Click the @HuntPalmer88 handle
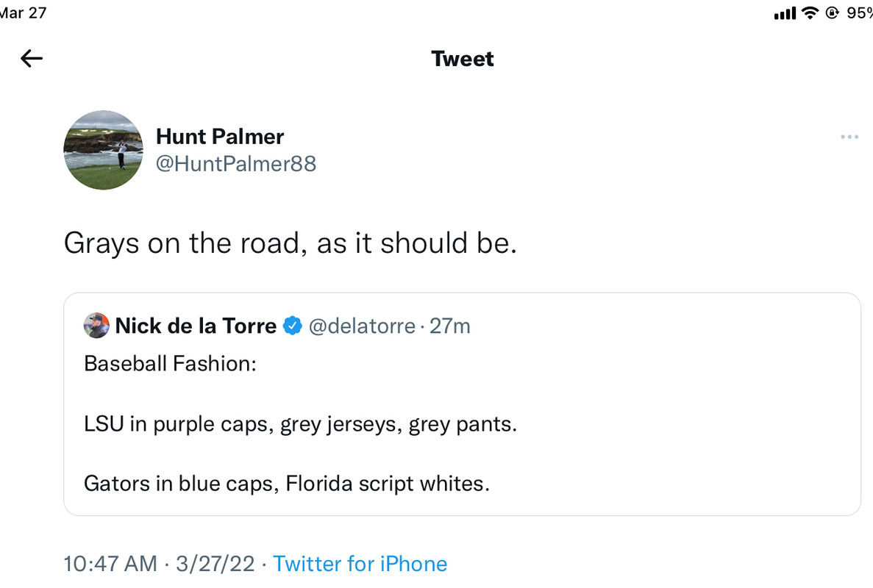873x588 pixels. point(236,163)
